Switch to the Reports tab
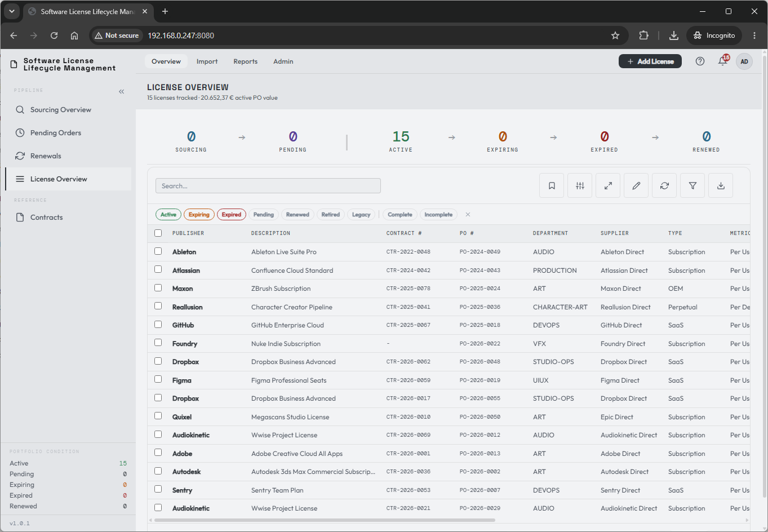Viewport: 768px width, 532px height. (x=246, y=61)
